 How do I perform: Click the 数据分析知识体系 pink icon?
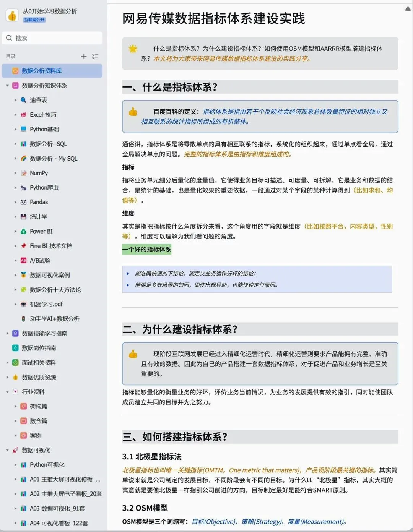point(15,86)
